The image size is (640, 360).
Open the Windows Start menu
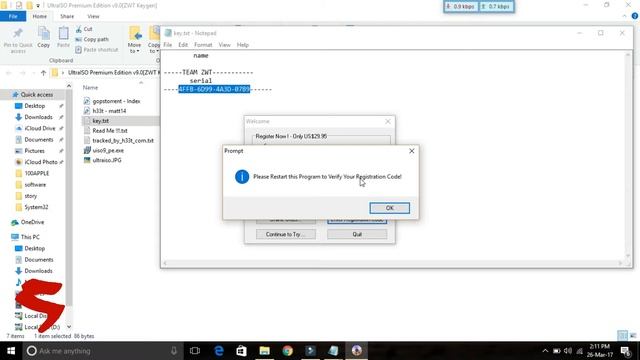point(11,351)
